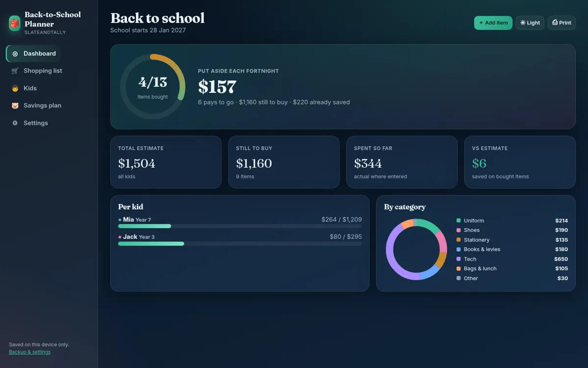The width and height of the screenshot is (588, 368).
Task: Click the Dashboard target icon in sidebar
Action: tap(15, 53)
